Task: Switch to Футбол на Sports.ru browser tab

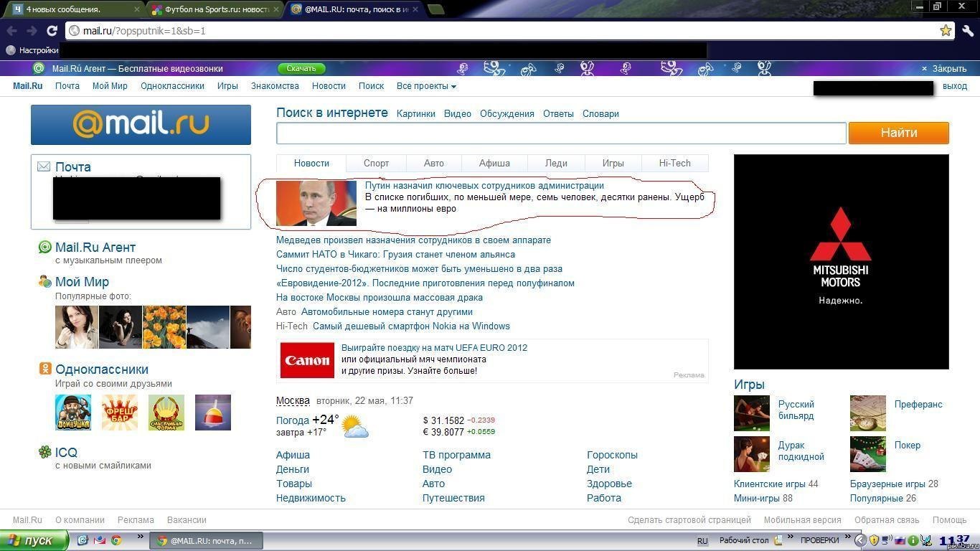Action: [x=215, y=9]
